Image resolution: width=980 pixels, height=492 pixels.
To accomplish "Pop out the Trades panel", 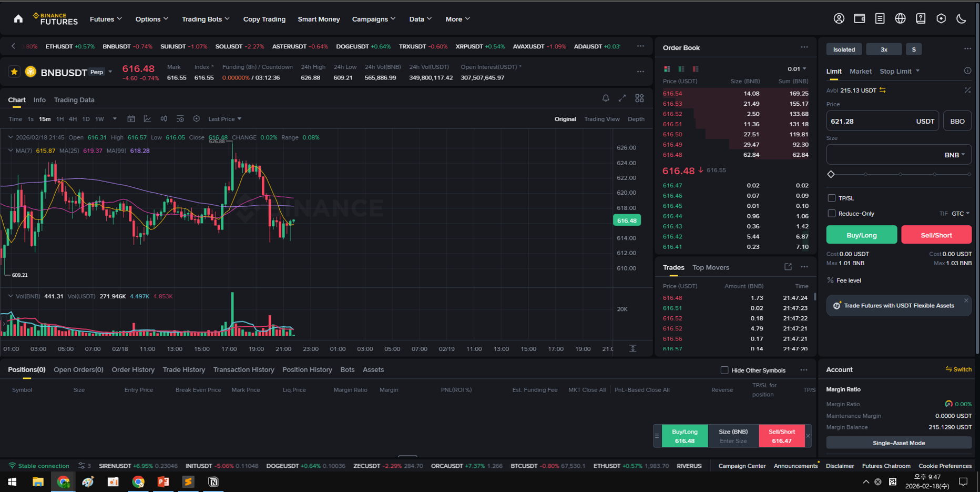I will tap(788, 267).
